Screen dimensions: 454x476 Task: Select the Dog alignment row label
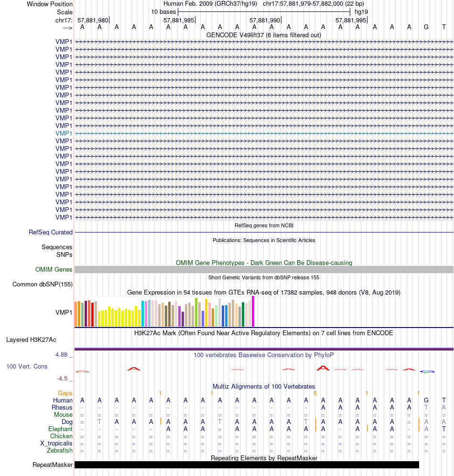(x=67, y=422)
